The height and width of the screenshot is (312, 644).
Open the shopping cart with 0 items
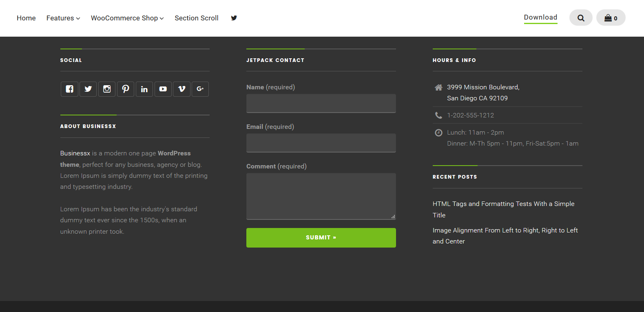611,18
